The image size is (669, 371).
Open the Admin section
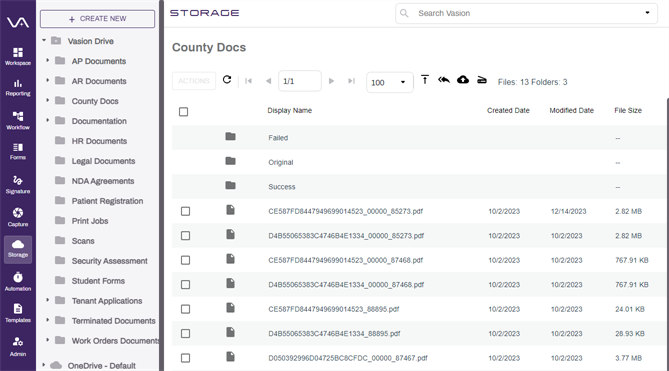tap(18, 346)
